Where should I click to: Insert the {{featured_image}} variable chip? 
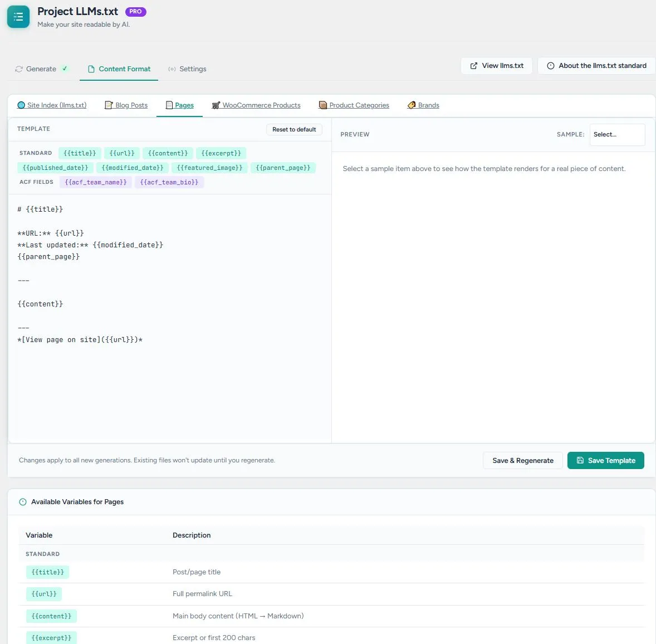(209, 168)
